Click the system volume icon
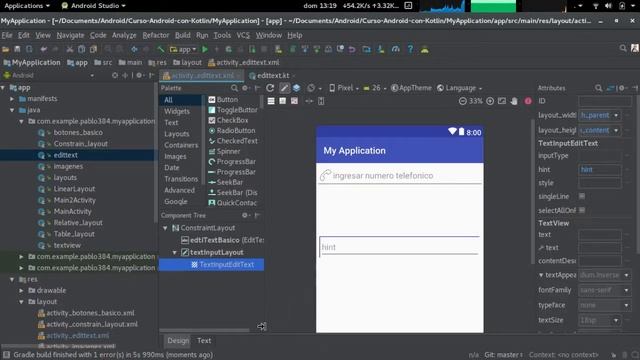This screenshot has width=640, height=360. (x=608, y=6)
